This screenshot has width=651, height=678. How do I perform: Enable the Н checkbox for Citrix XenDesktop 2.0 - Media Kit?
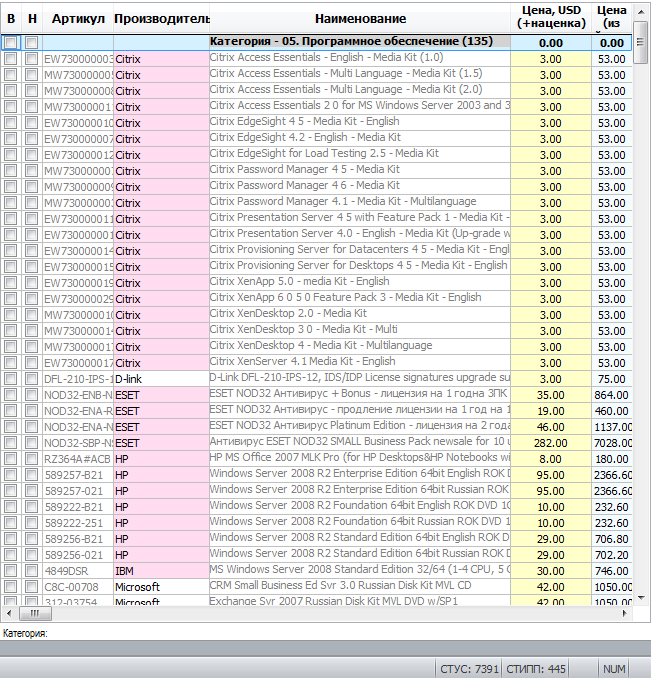[31, 315]
